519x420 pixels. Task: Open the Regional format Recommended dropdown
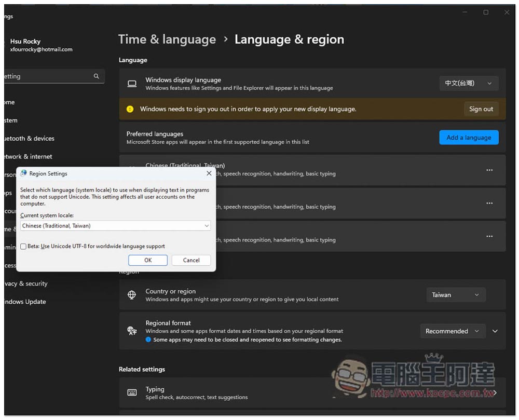click(453, 331)
